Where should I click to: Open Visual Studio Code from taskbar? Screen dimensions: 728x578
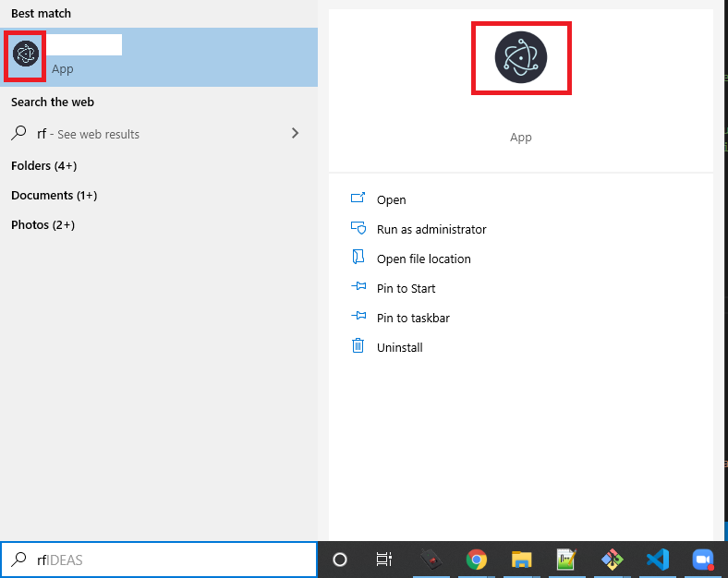coord(658,560)
